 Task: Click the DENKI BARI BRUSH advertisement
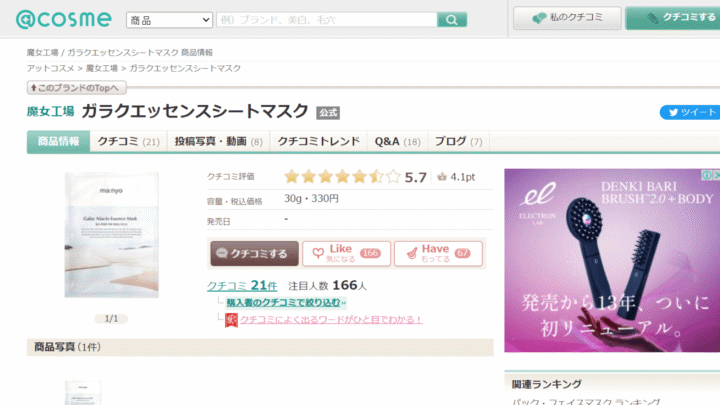[612, 260]
